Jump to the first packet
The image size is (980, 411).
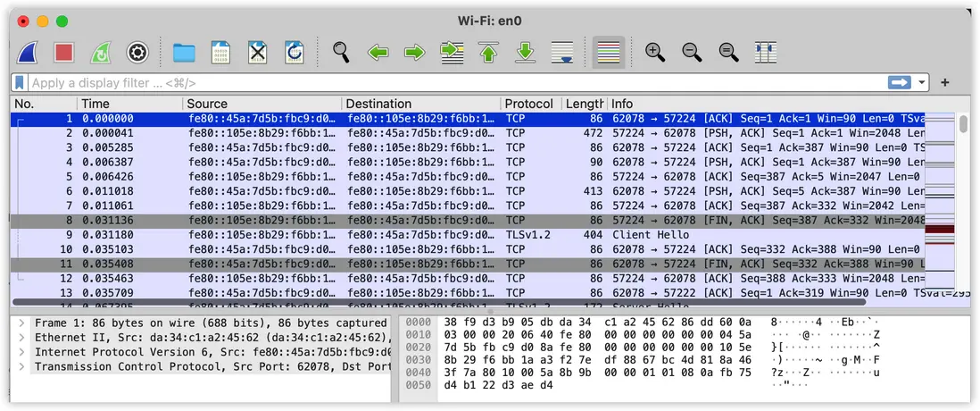pos(489,53)
